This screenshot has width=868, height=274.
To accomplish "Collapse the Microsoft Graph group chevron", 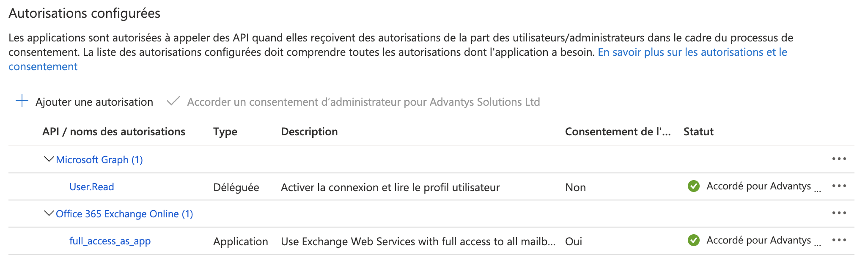I will click(x=49, y=159).
